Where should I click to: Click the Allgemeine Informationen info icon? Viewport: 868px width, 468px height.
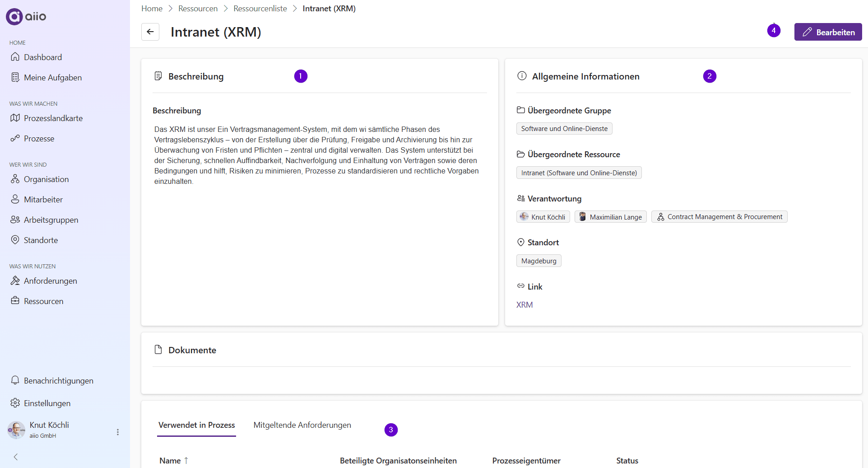(522, 76)
